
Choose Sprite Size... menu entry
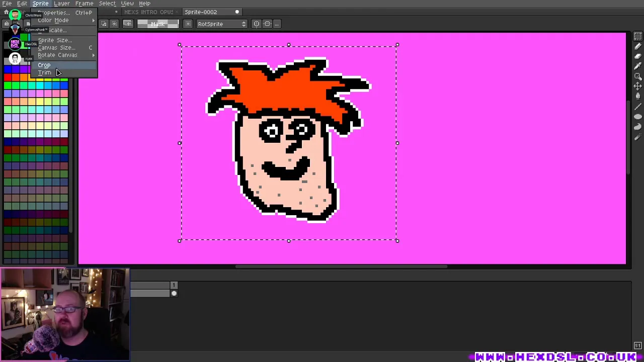(63, 40)
